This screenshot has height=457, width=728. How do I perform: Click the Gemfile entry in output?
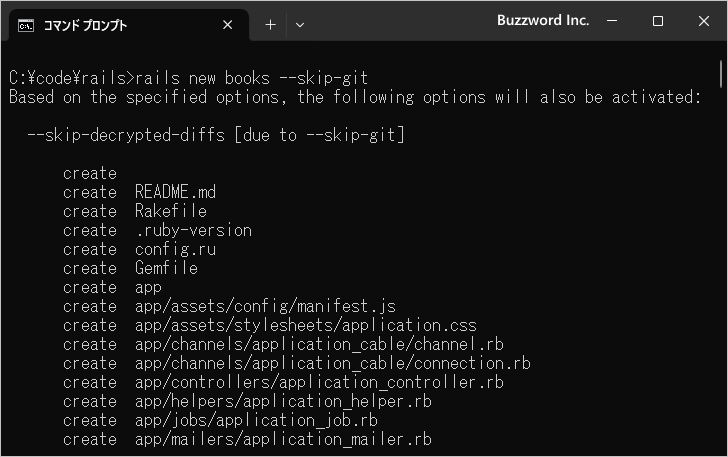pyautogui.click(x=166, y=268)
